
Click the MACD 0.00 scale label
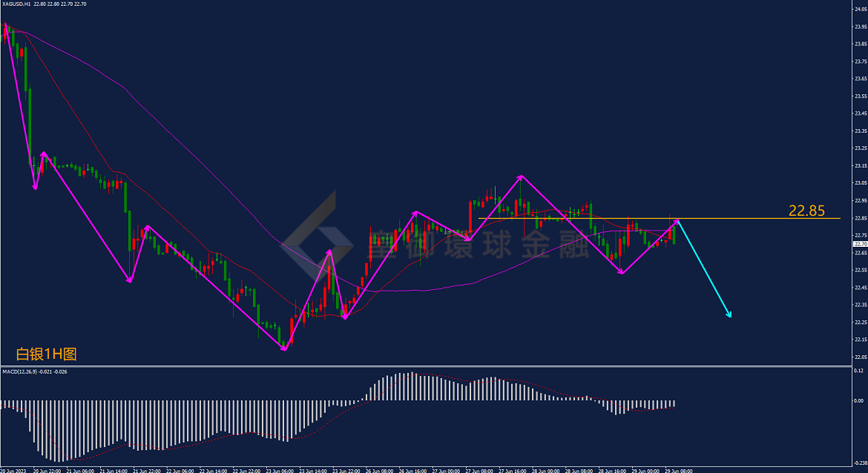click(858, 400)
